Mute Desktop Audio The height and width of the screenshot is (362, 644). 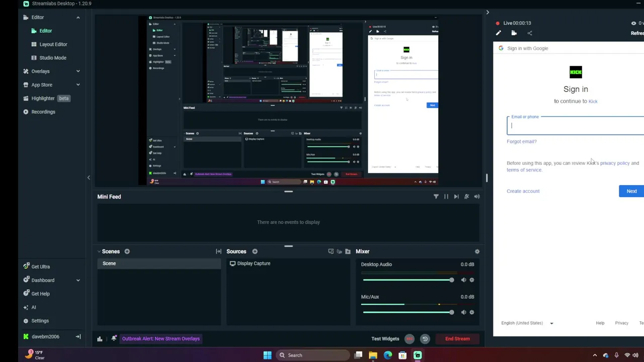(463, 280)
